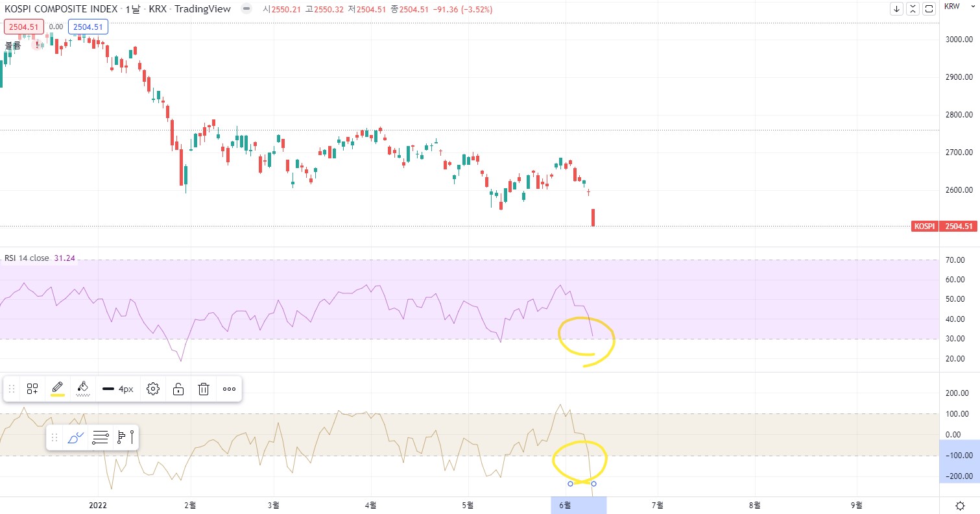The image size is (980, 514).
Task: Click the 1날 interval label
Action: click(133, 10)
